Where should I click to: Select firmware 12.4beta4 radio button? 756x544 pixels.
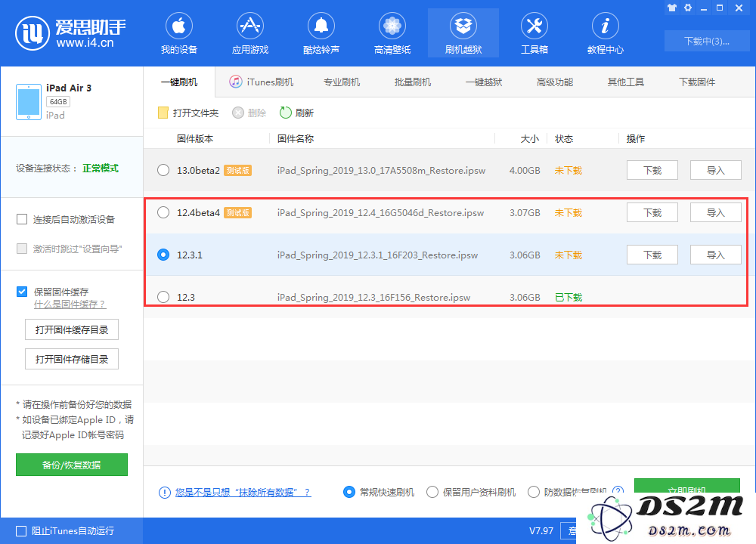pos(163,212)
